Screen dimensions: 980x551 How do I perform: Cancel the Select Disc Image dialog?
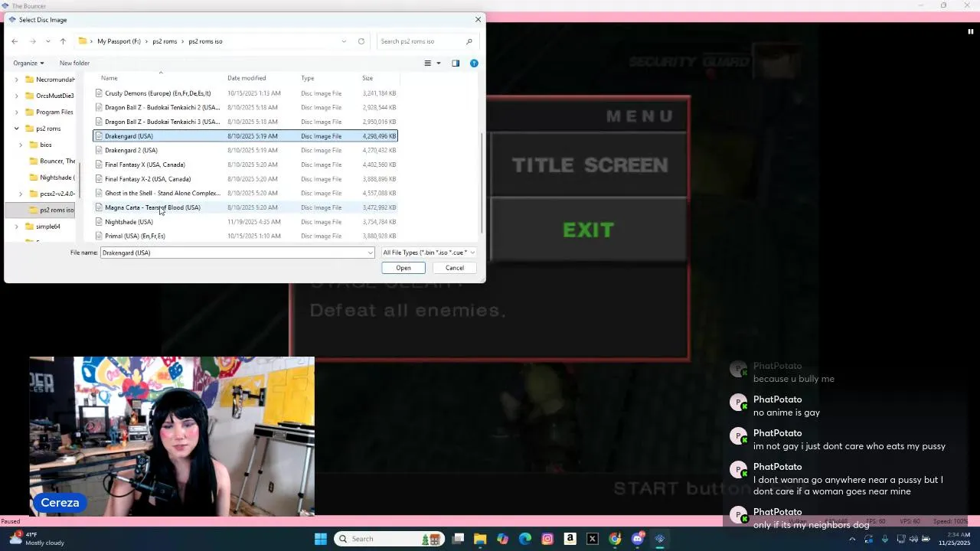(x=455, y=268)
